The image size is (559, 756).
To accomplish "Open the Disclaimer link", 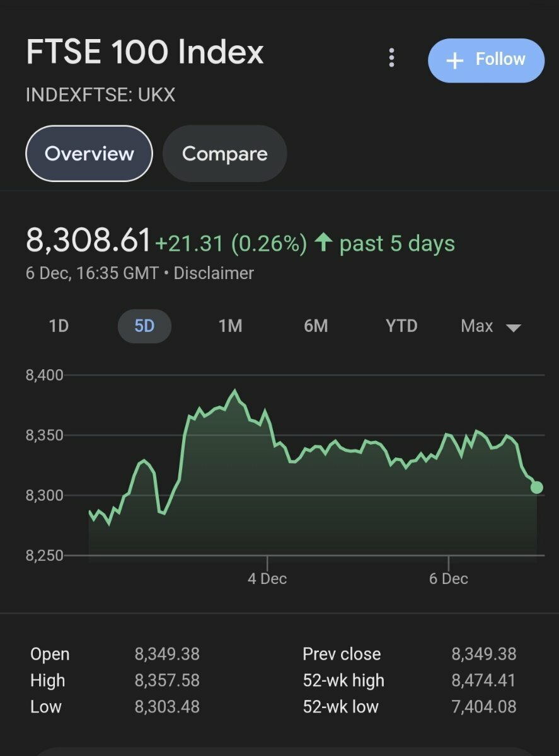I will 214,273.
